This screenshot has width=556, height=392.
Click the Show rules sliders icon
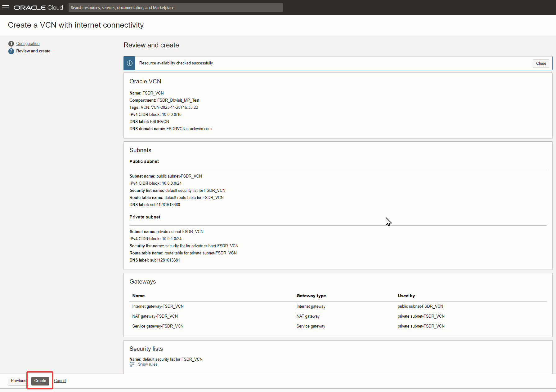tap(132, 364)
